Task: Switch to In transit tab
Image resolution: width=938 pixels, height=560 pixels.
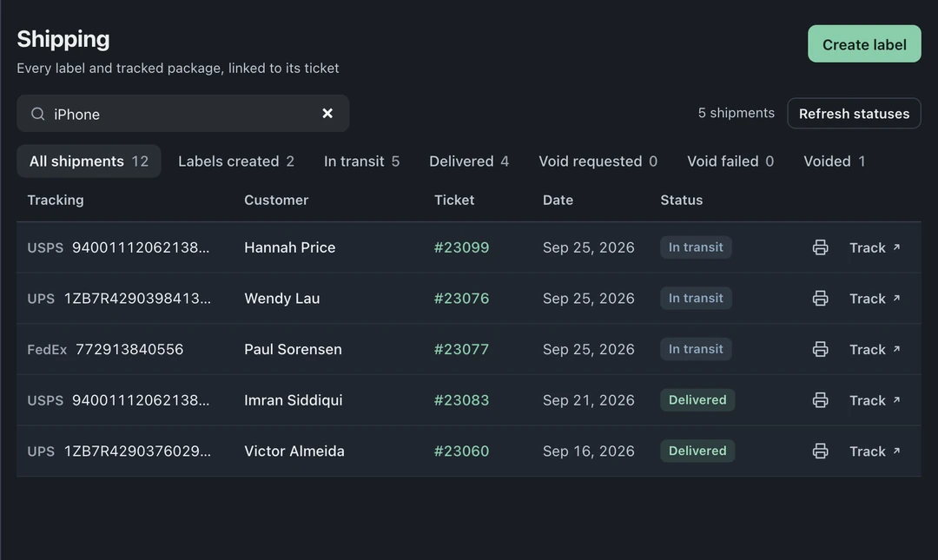Action: [361, 161]
